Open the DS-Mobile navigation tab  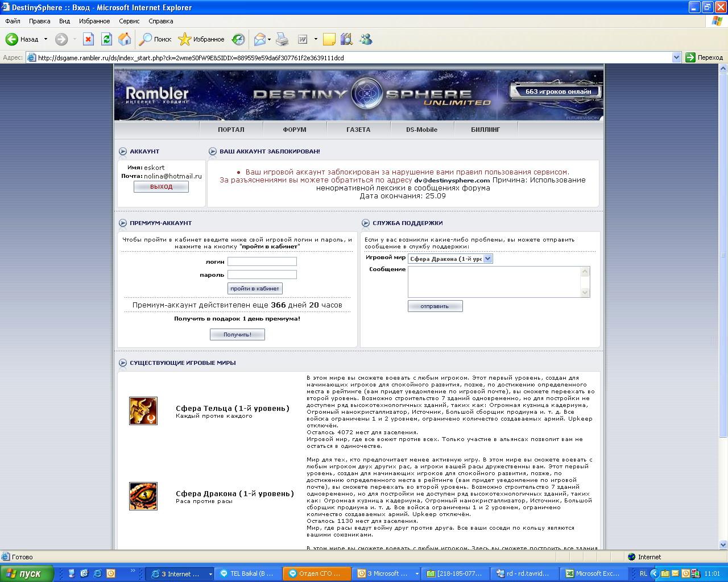tap(421, 130)
